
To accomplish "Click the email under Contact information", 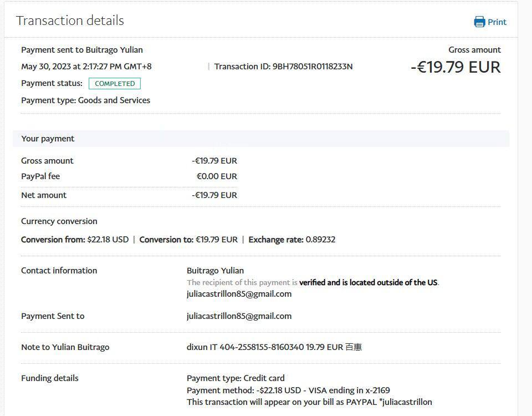I will click(239, 294).
